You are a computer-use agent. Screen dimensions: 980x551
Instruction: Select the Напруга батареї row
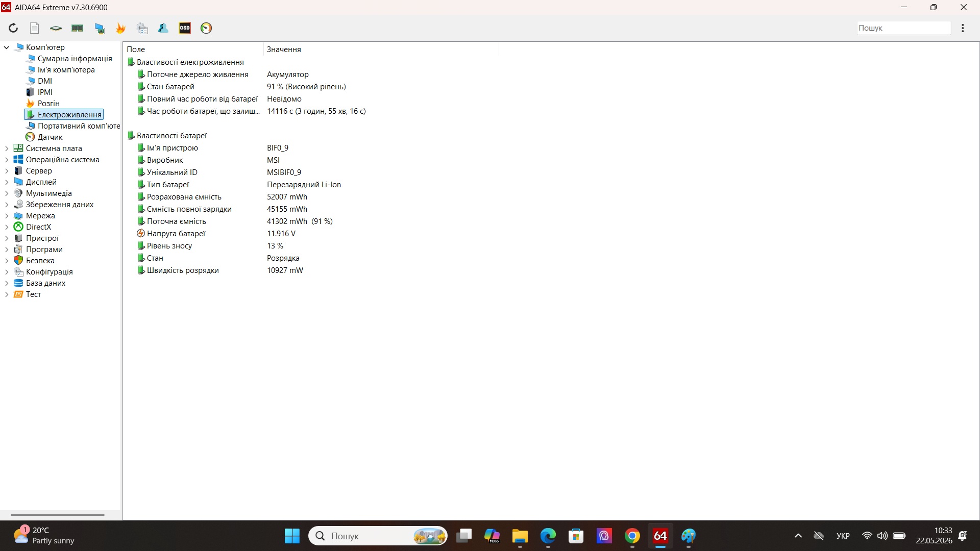coord(176,234)
